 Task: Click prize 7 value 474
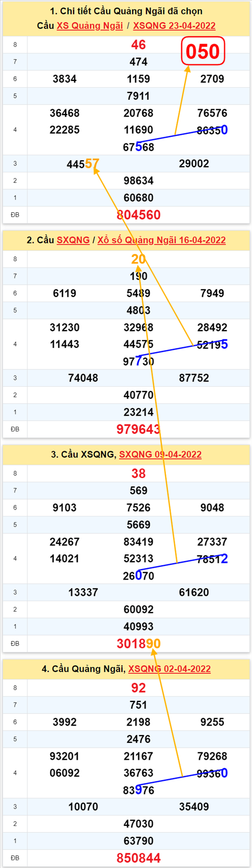coord(139,62)
